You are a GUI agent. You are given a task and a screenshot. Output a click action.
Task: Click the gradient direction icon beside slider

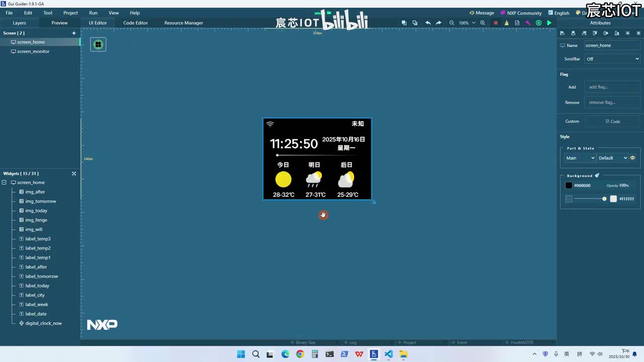pos(569,199)
